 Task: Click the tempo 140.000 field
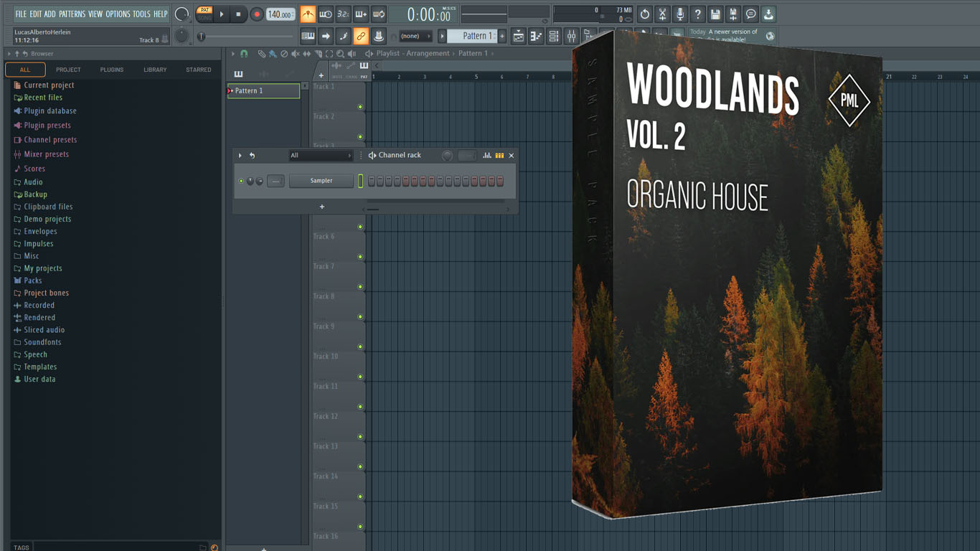(x=281, y=14)
